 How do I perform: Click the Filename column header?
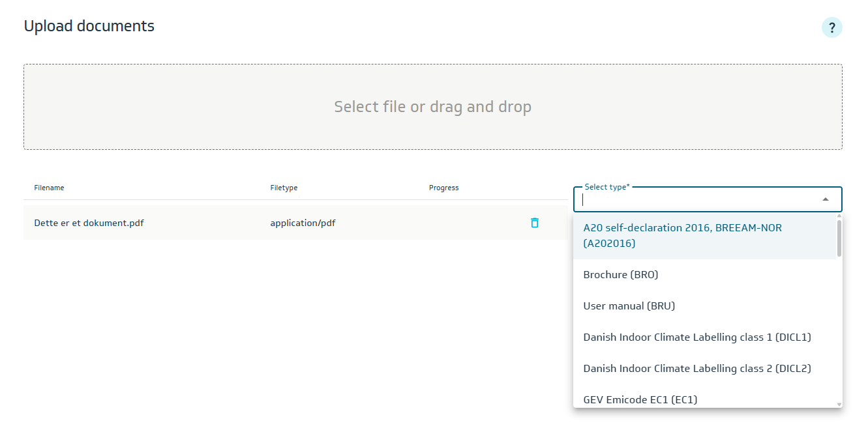(x=49, y=188)
